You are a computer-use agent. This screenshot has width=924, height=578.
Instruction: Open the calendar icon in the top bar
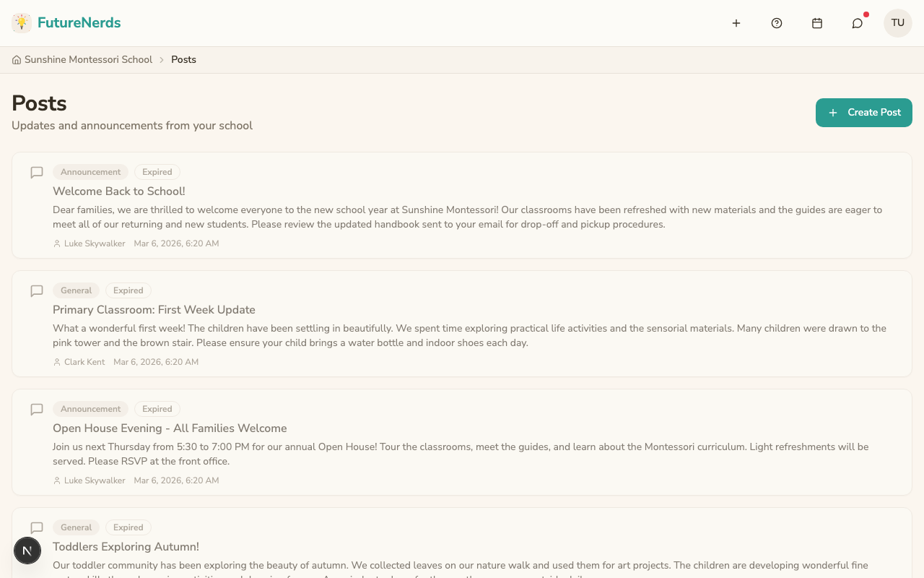(x=817, y=22)
